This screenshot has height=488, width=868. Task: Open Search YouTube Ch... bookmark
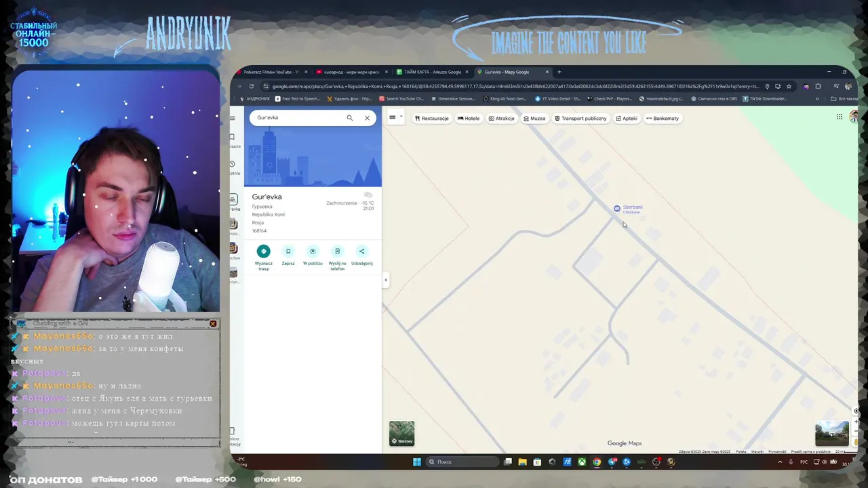(401, 99)
